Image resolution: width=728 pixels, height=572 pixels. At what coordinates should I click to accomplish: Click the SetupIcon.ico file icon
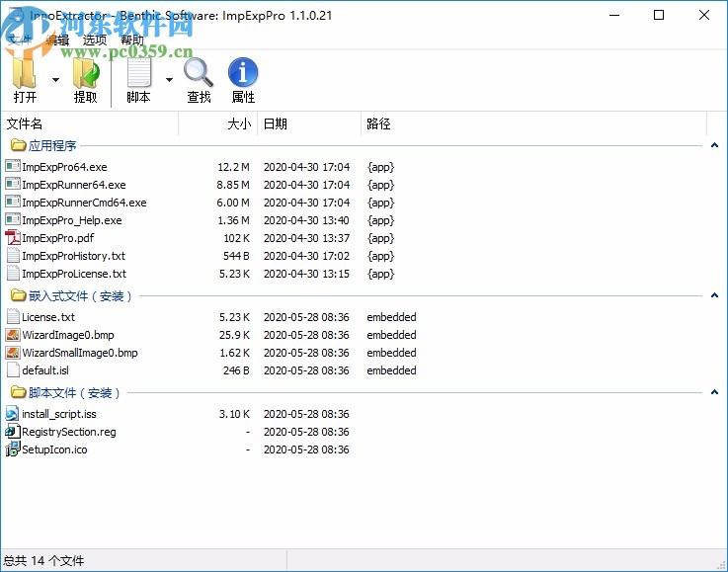click(x=13, y=449)
